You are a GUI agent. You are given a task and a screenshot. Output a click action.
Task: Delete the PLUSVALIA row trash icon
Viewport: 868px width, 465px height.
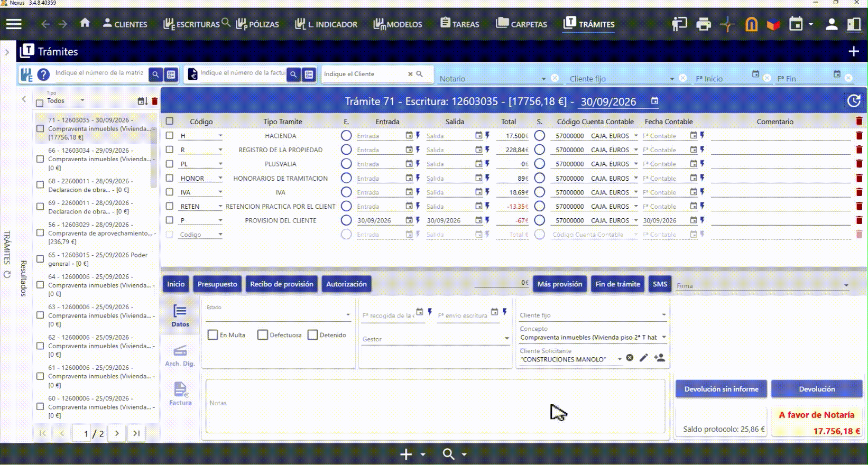click(x=859, y=164)
